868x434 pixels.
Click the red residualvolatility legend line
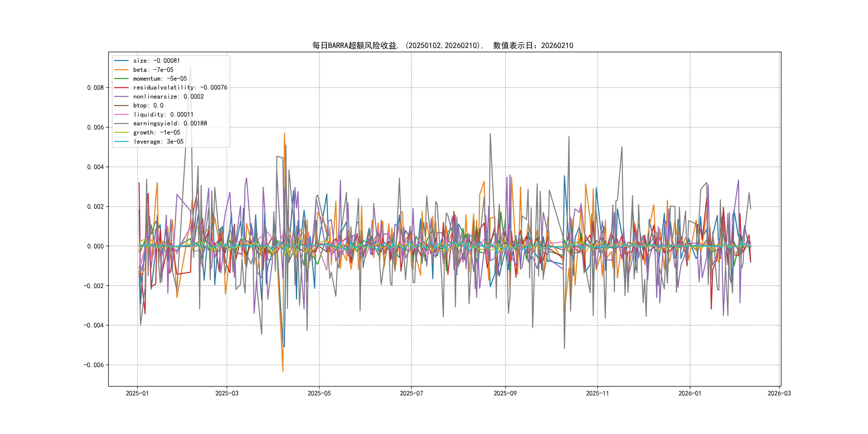pyautogui.click(x=121, y=88)
